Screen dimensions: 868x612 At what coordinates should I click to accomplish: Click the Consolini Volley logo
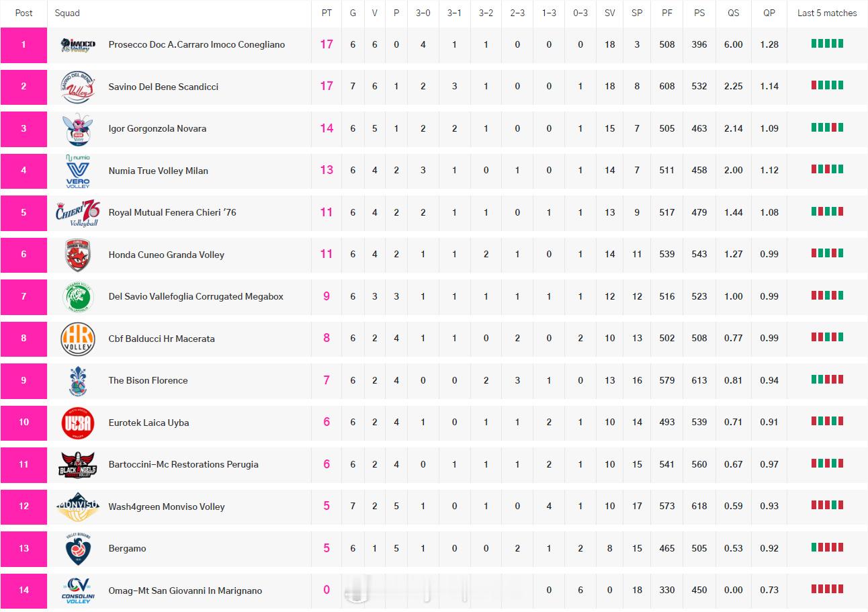pyautogui.click(x=78, y=591)
